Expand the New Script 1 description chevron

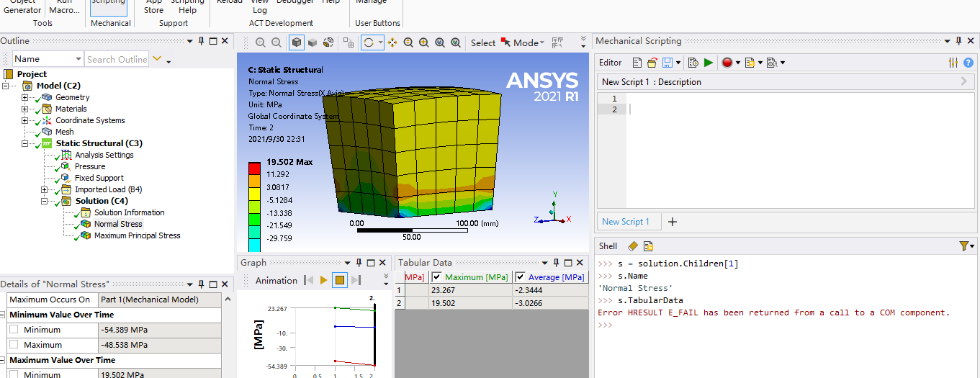point(964,81)
